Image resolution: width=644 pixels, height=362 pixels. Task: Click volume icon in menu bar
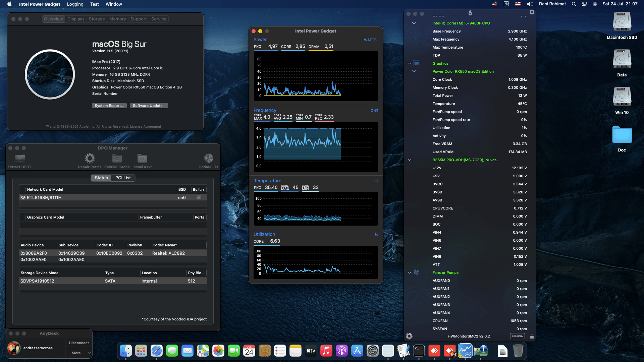[x=530, y=4]
